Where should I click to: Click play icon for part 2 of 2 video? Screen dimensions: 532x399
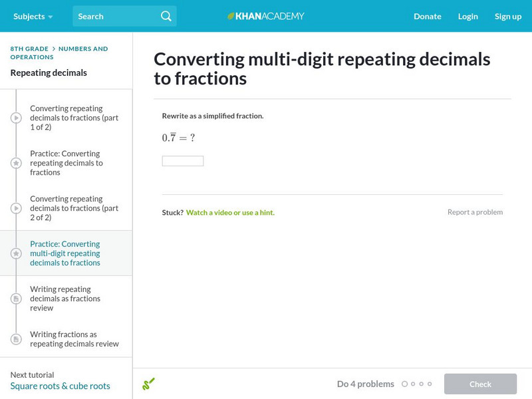tap(16, 208)
